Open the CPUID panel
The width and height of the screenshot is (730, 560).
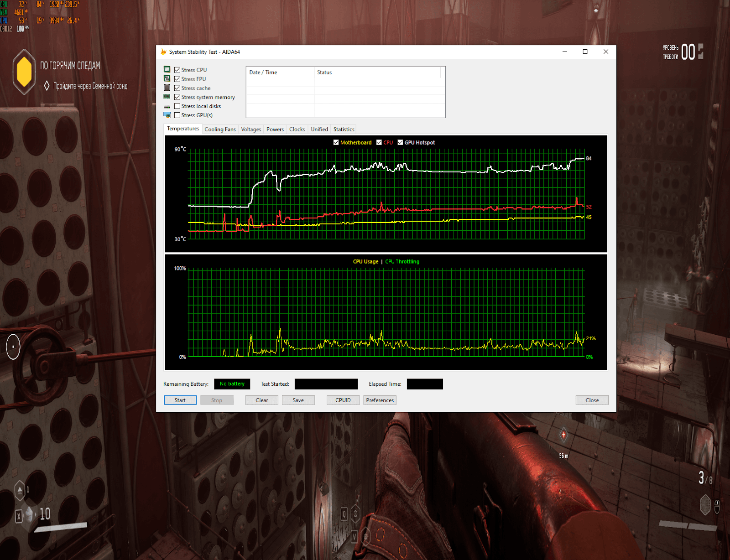[x=343, y=400]
